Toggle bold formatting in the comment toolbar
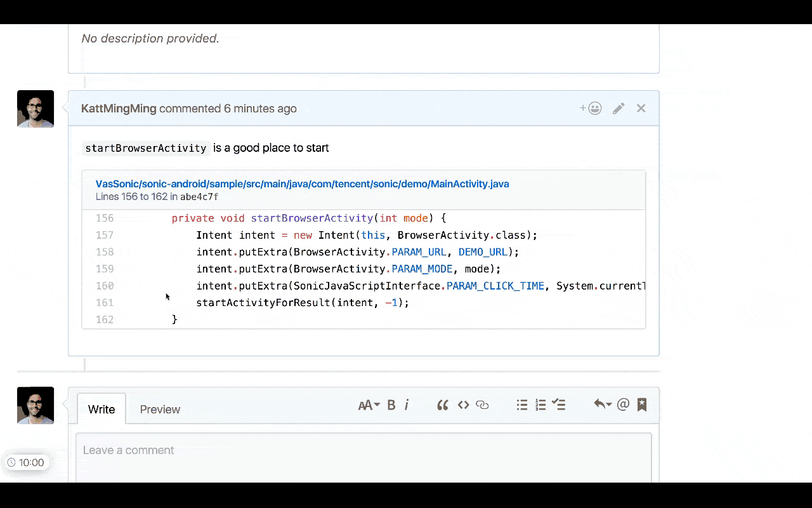This screenshot has width=812, height=508. tap(391, 404)
